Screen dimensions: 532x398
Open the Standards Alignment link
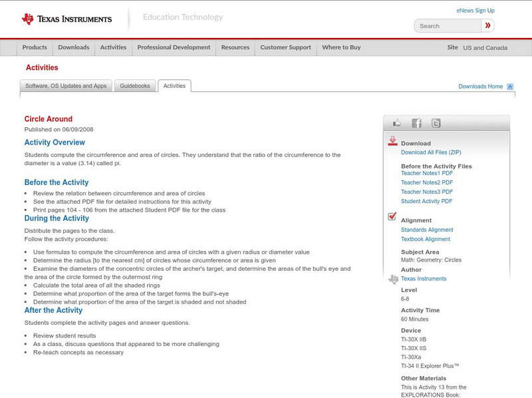427,230
